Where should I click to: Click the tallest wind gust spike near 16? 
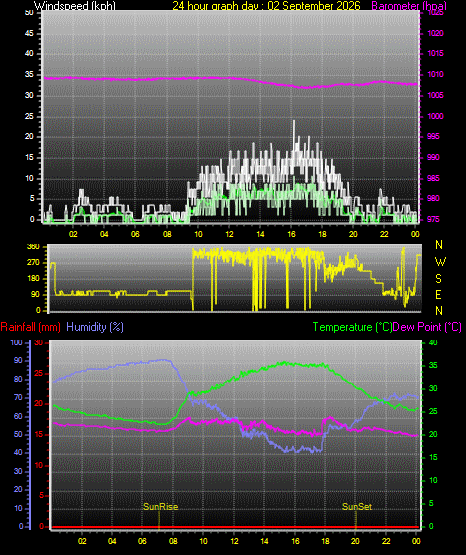coord(294,132)
